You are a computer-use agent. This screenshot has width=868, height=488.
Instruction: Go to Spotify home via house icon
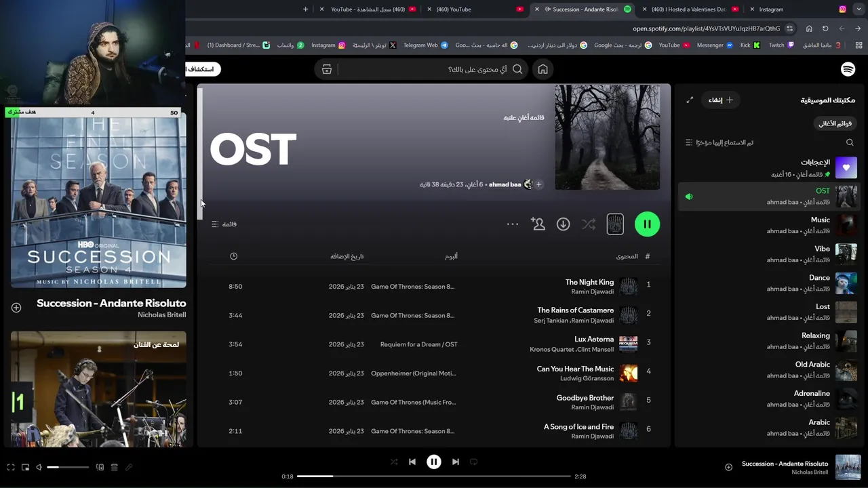[542, 69]
